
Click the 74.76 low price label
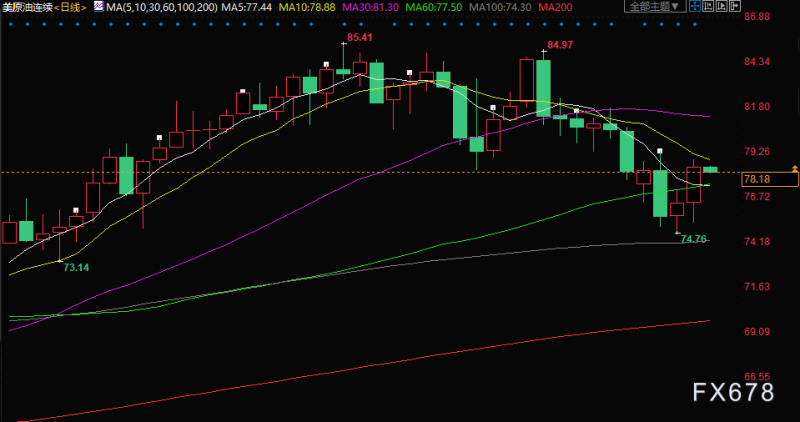point(694,238)
